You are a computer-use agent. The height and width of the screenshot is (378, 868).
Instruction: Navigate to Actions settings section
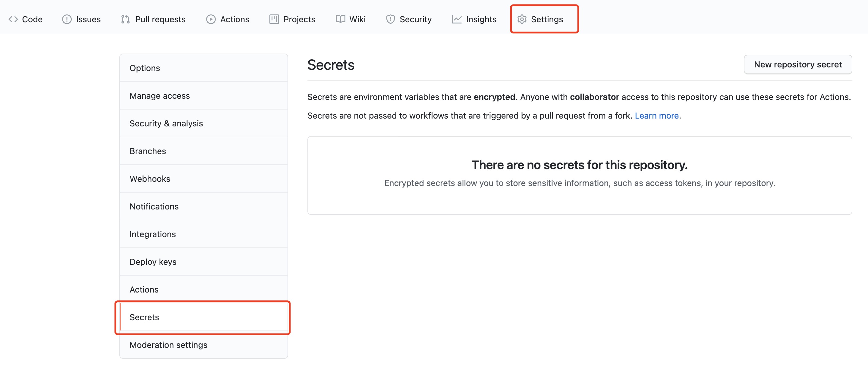(x=144, y=289)
